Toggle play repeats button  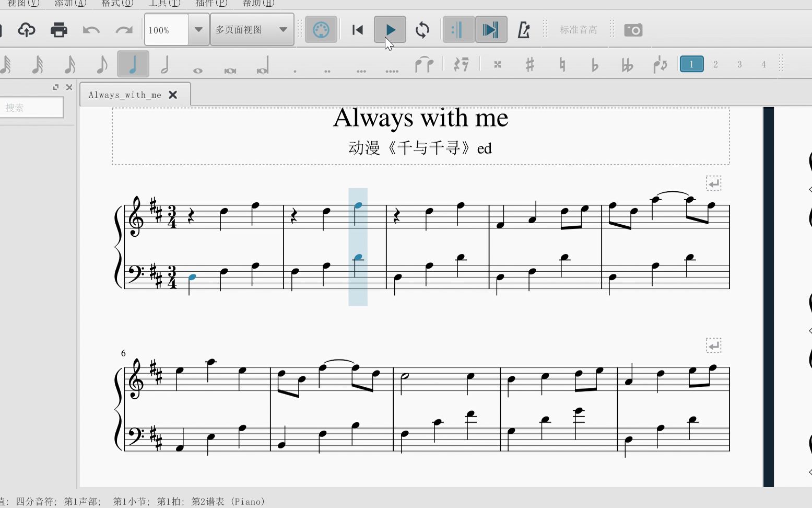458,30
